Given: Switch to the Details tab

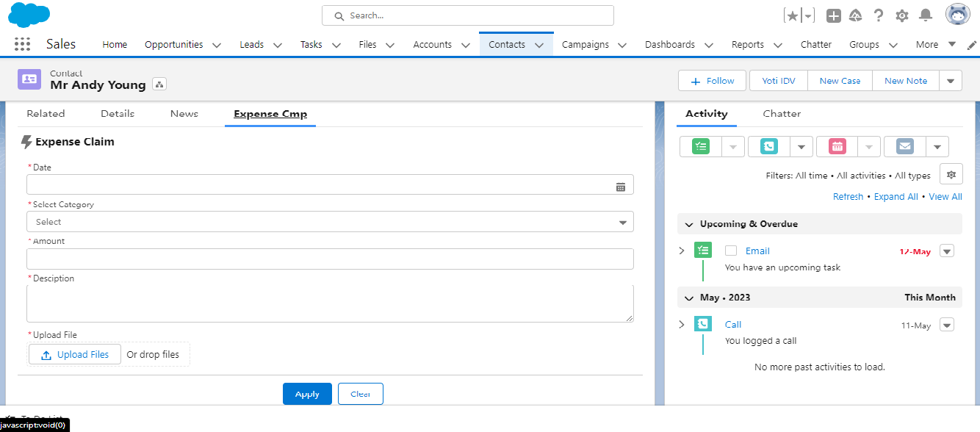Looking at the screenshot, I should click(x=118, y=114).
